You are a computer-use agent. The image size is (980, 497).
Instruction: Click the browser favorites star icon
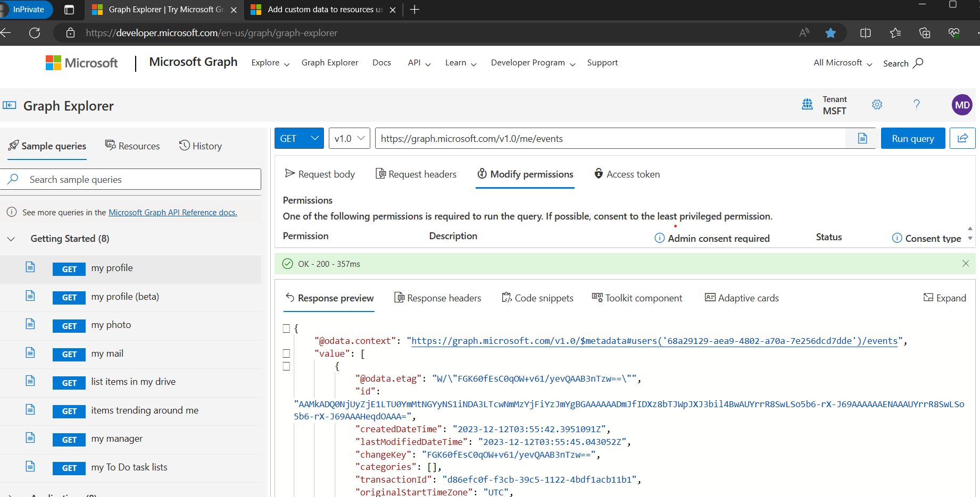tap(830, 33)
